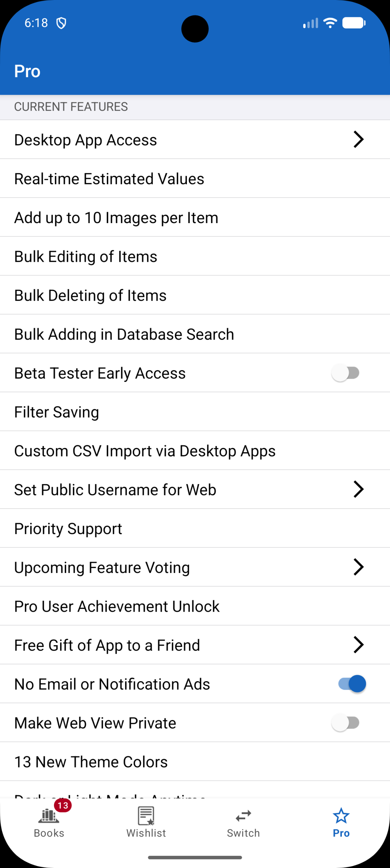Go to the Books tab label
The width and height of the screenshot is (390, 868).
(49, 833)
